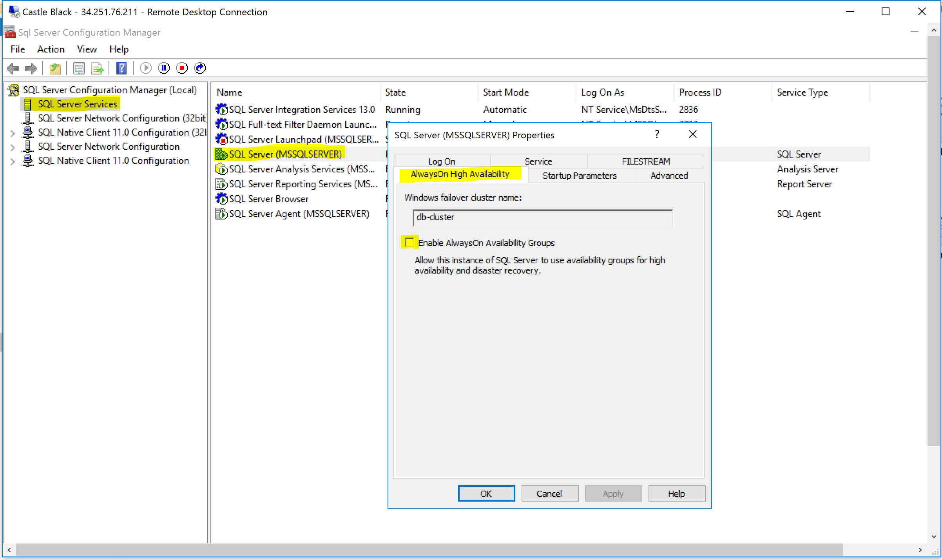Click the Remote Desktop Connection title bar icon
The height and width of the screenshot is (560, 942).
click(x=14, y=12)
